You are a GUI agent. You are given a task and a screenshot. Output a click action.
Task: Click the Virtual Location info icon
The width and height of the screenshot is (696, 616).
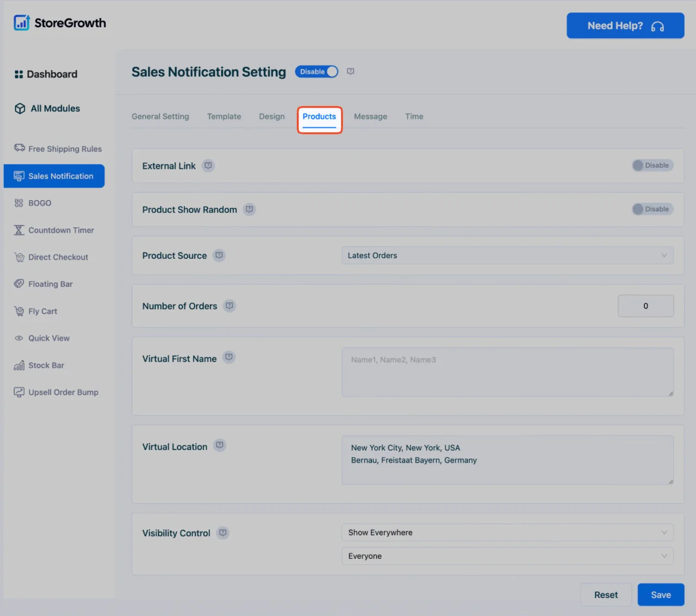coord(220,445)
